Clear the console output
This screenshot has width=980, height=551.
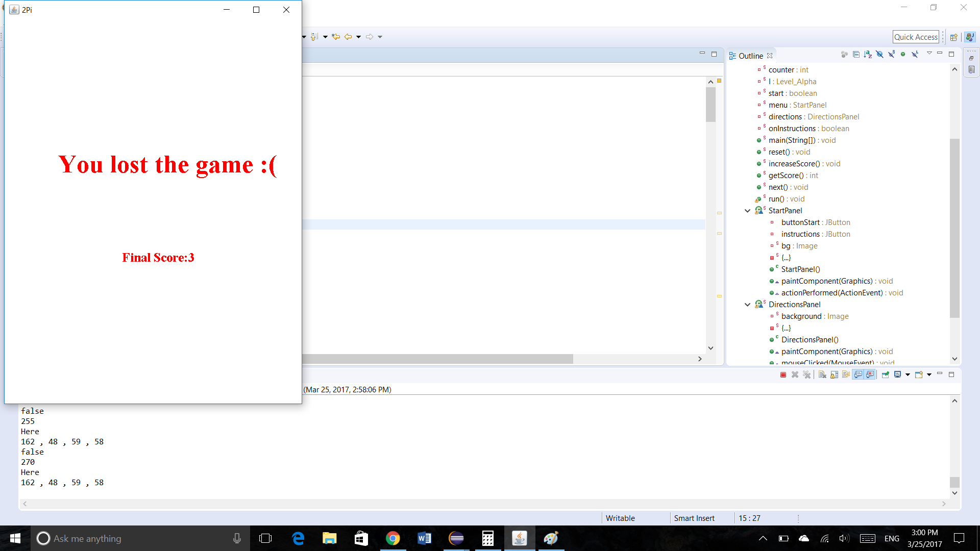point(822,375)
